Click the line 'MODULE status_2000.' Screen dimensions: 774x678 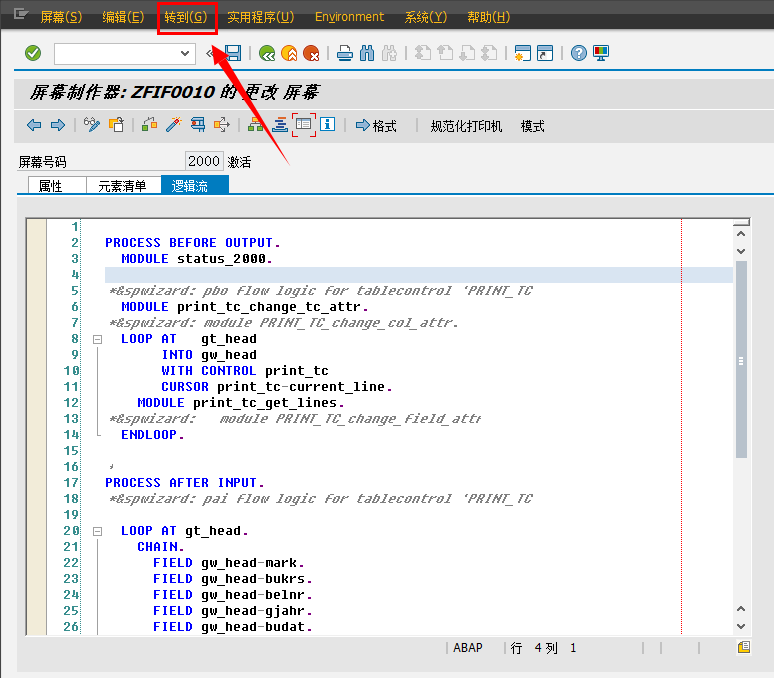tap(196, 259)
